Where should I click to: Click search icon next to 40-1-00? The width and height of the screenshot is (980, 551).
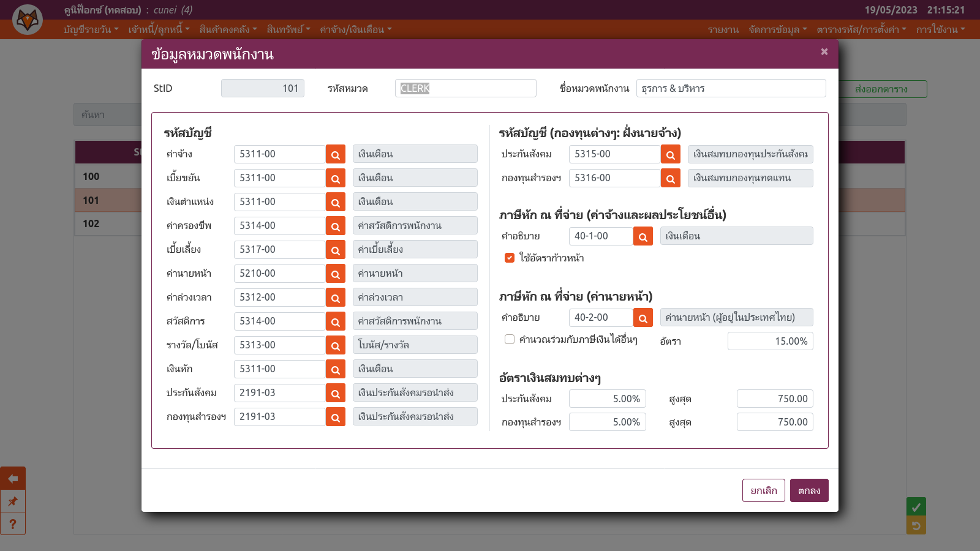643,236
